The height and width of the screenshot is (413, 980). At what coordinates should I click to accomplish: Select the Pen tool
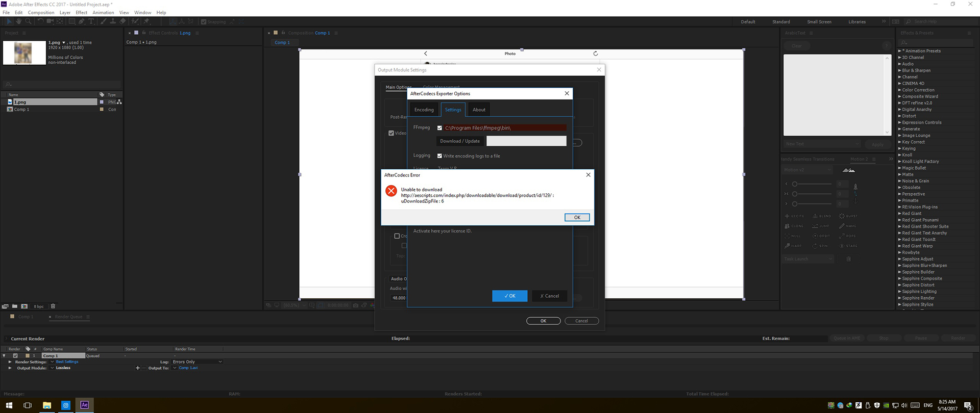pos(81,21)
